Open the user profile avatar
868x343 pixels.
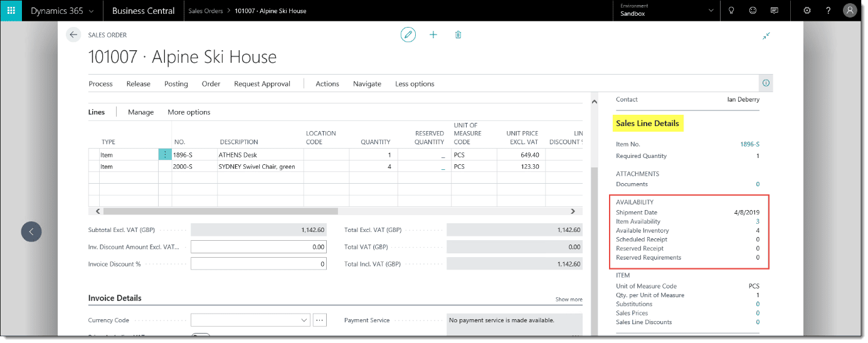coord(850,11)
